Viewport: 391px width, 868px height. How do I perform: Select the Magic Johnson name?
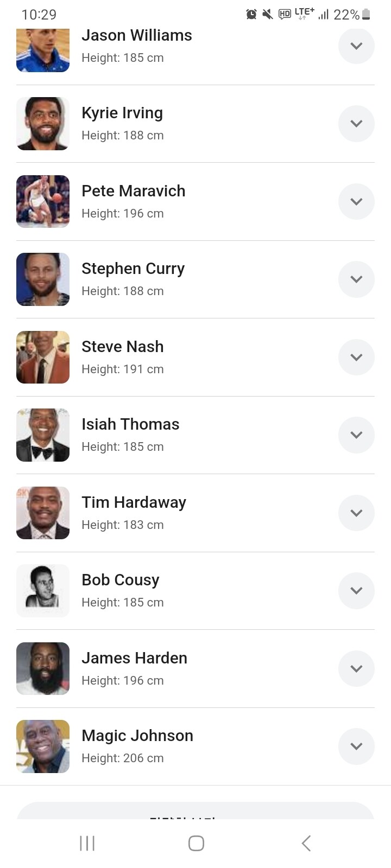[x=137, y=736]
